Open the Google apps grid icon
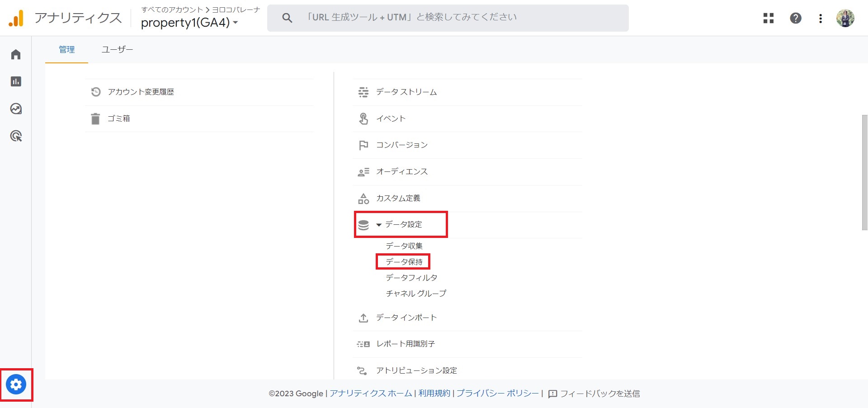This screenshot has height=408, width=868. pyautogui.click(x=768, y=18)
